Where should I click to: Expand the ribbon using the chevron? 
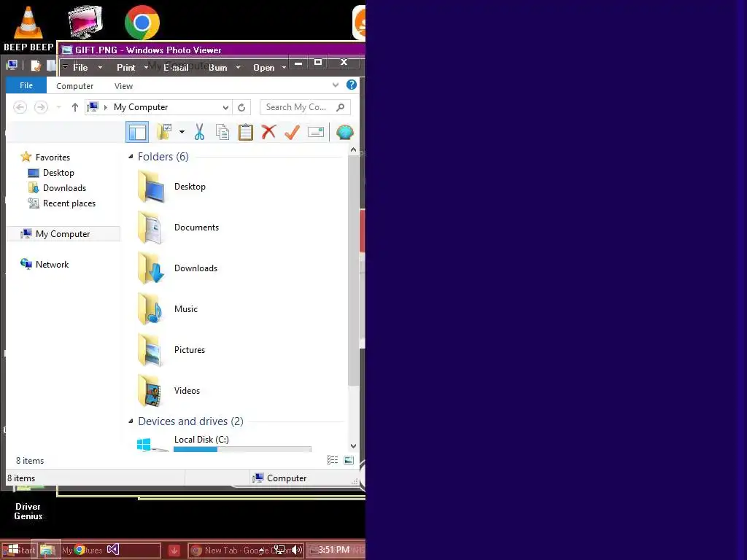336,85
